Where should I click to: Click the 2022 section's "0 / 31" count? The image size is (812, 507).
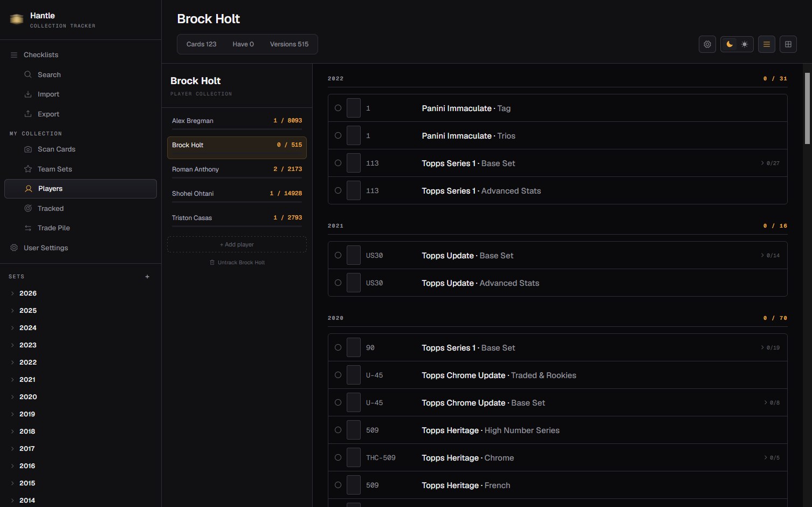click(x=775, y=79)
